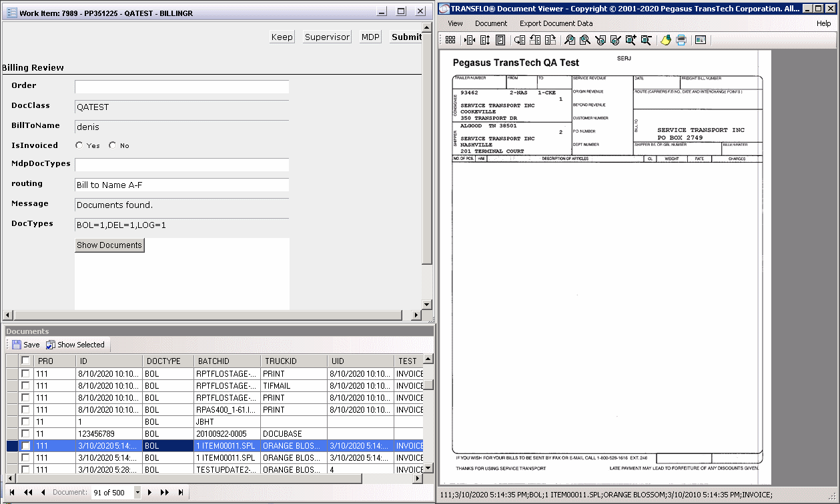Open thumbnails grid view in Document Viewer
840x504 pixels.
tap(450, 40)
